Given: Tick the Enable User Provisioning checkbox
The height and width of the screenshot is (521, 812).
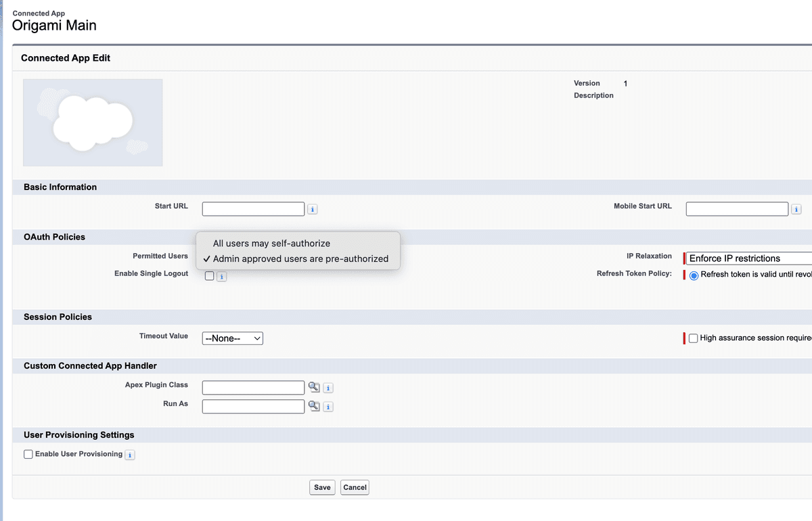Looking at the screenshot, I should point(28,455).
